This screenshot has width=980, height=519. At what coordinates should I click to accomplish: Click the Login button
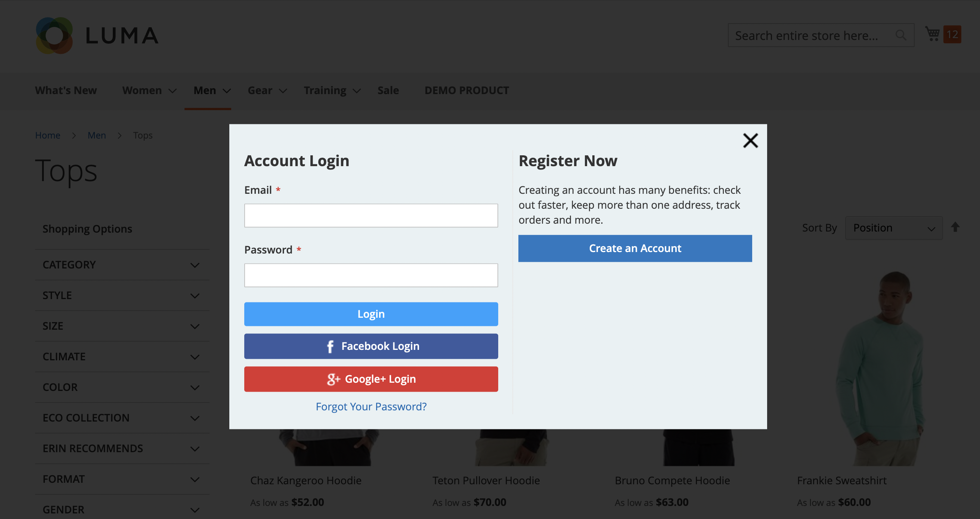tap(370, 314)
